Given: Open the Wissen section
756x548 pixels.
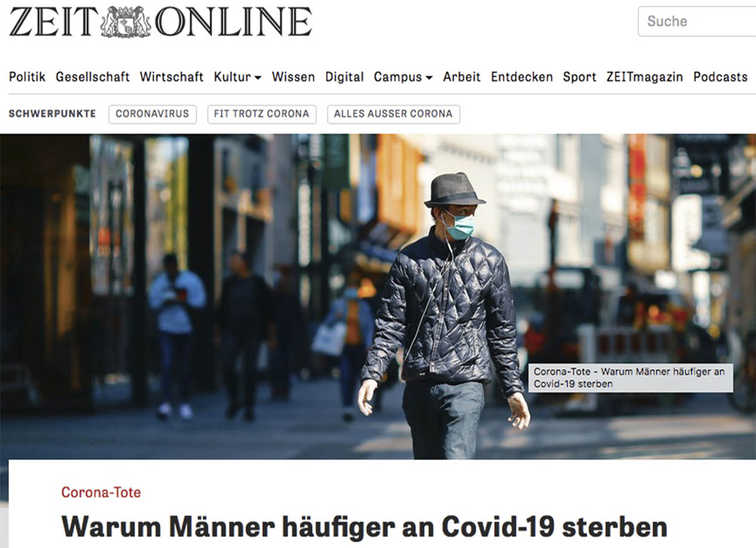Looking at the screenshot, I should 293,77.
